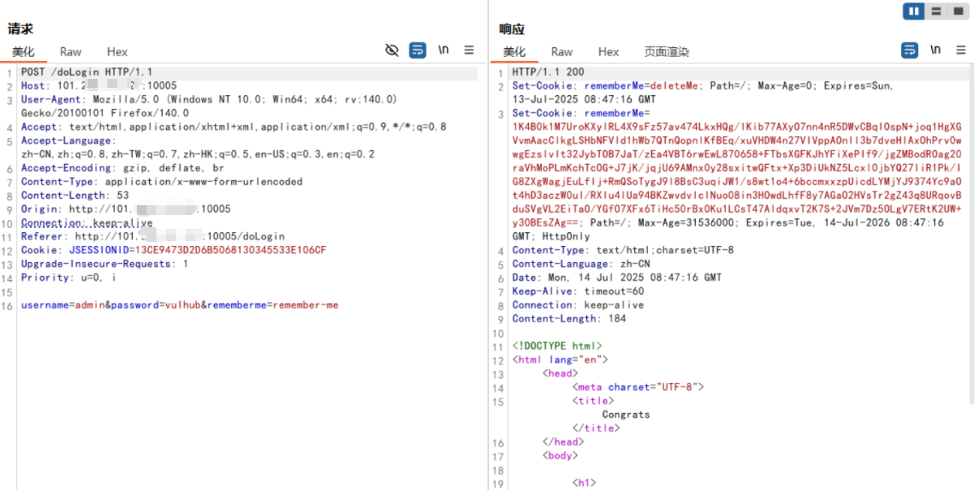Select side-by-side split layout icon
Viewport: 980px width, 496px height.
coord(914,11)
